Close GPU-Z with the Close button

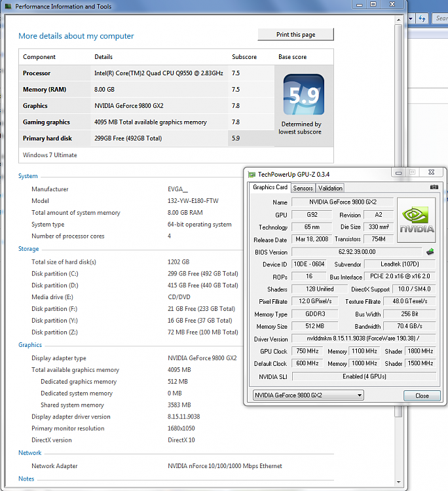pos(422,396)
